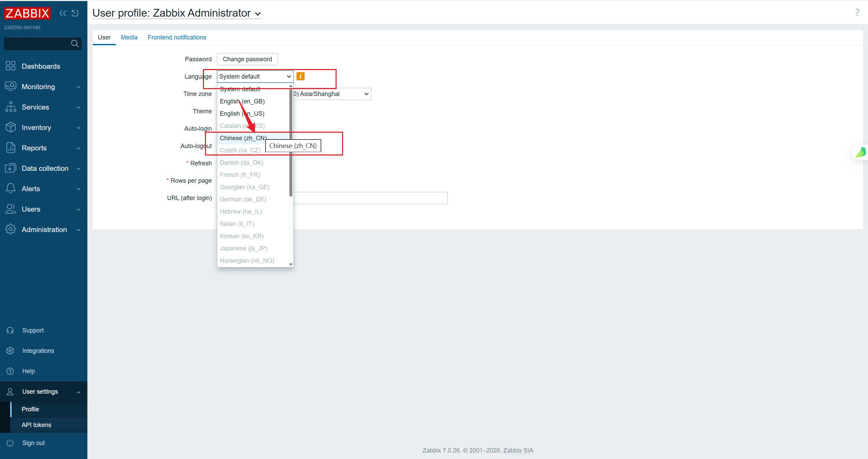The image size is (868, 459).
Task: Expand the Data collection menu chevron
Action: click(x=79, y=168)
